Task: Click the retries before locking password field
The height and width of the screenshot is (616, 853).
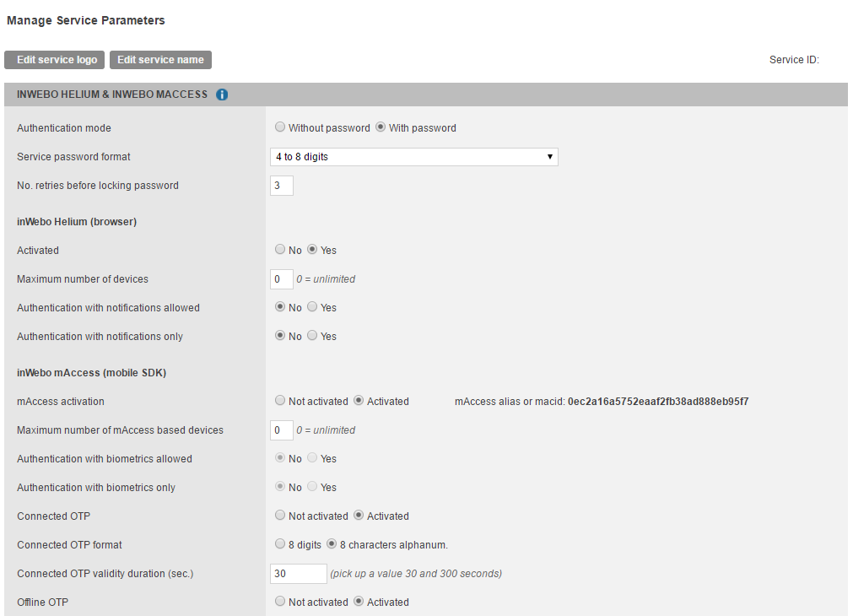Action: (x=282, y=186)
